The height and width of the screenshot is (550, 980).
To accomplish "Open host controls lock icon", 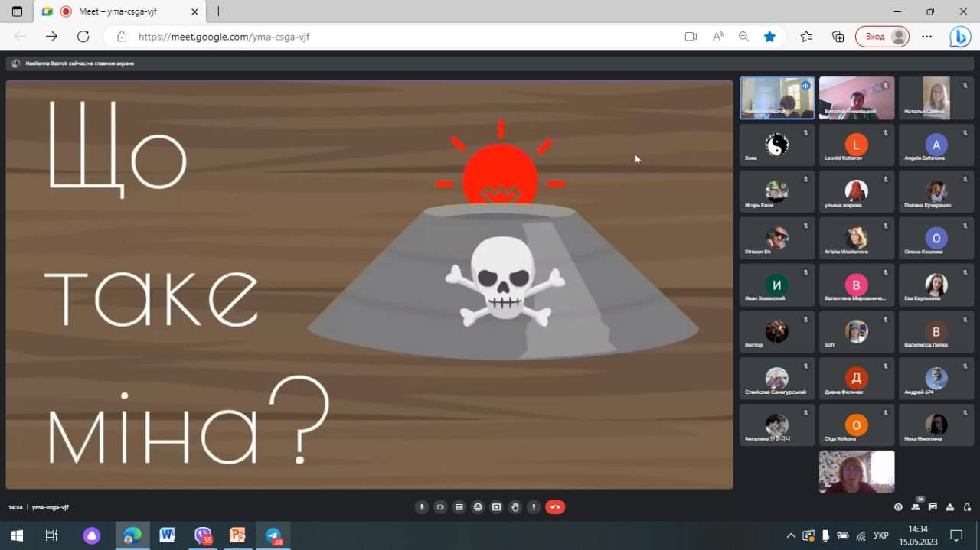I will click(x=967, y=507).
